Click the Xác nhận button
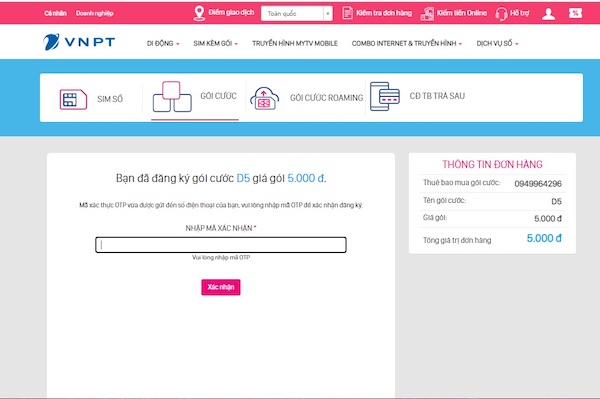Viewport: 600px width, 399px height. pyautogui.click(x=221, y=287)
